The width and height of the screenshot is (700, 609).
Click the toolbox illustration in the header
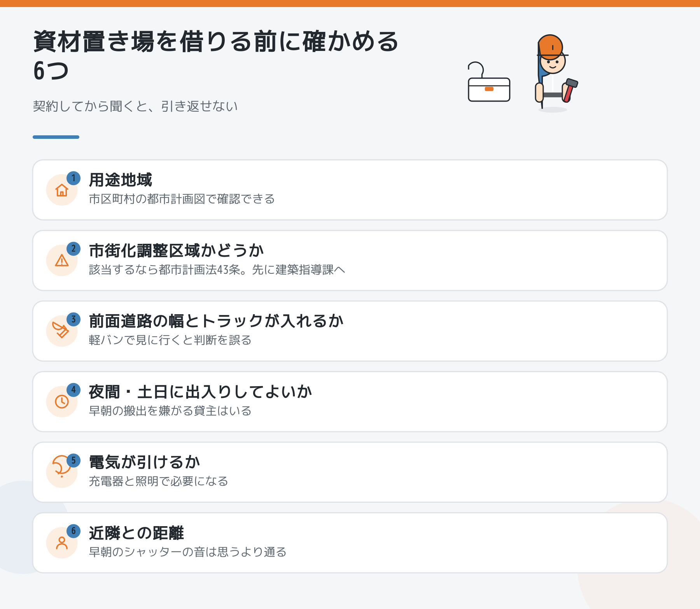tap(489, 82)
